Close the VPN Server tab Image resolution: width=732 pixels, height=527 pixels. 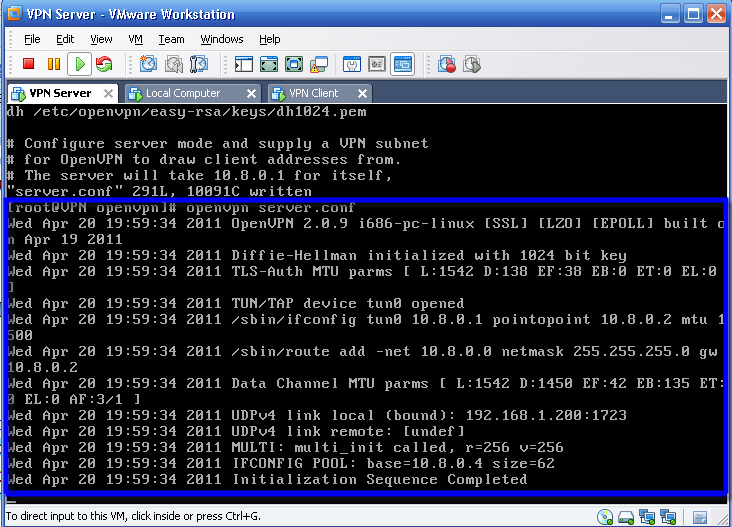pyautogui.click(x=108, y=93)
